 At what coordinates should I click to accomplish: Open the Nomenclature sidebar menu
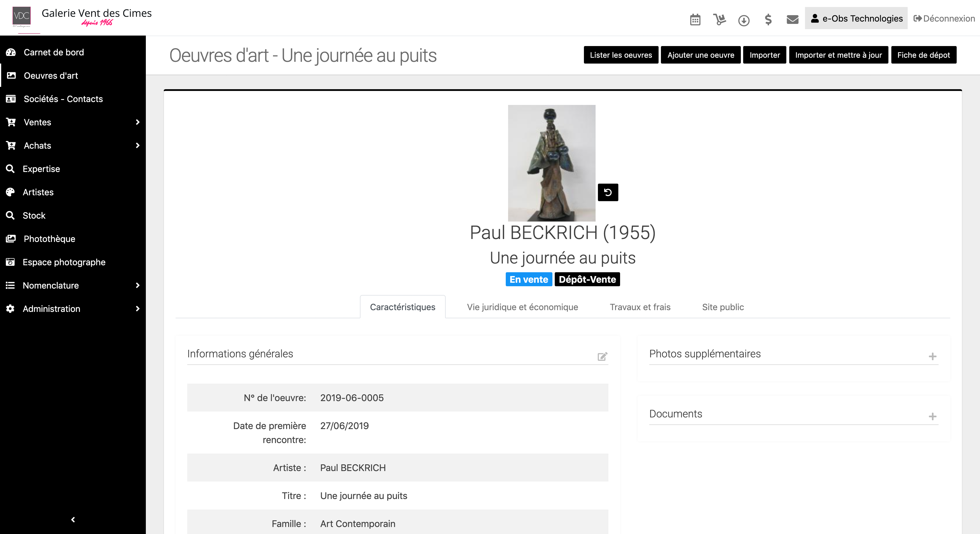click(73, 285)
